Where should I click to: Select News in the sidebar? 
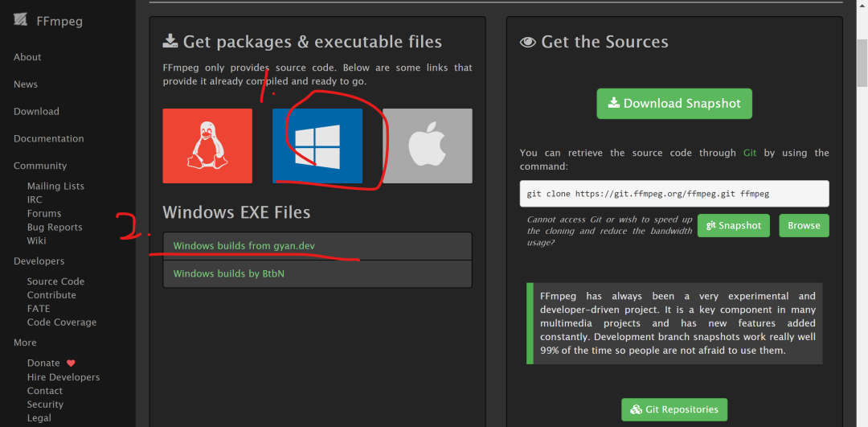tap(26, 84)
